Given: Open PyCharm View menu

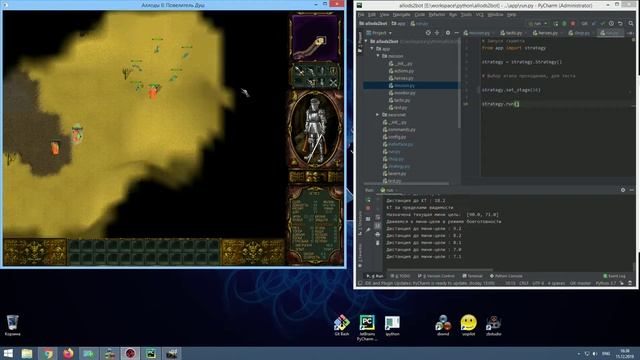Looking at the screenshot, I should point(384,15).
